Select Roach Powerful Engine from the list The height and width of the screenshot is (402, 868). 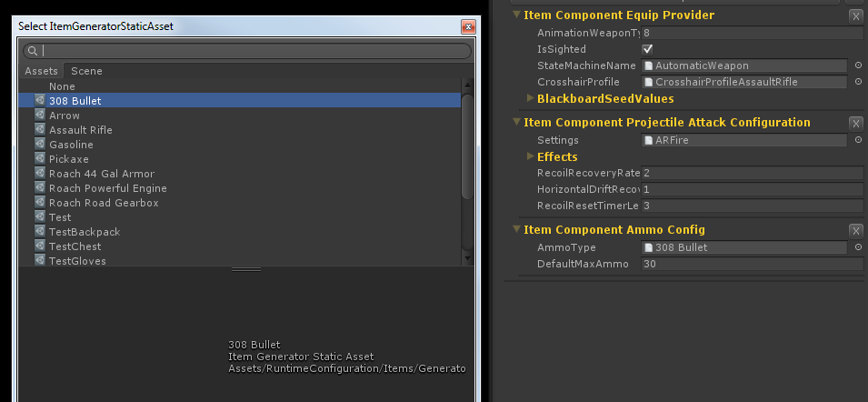pos(107,188)
